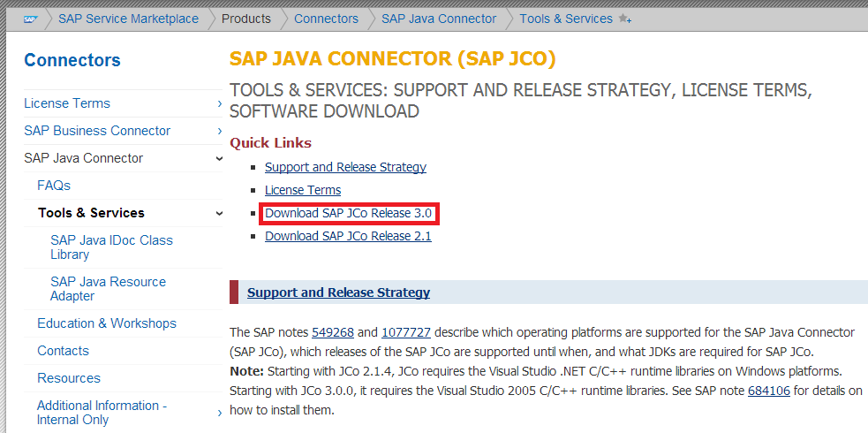Navigate to Connectors in the breadcrumb
The width and height of the screenshot is (868, 433).
click(x=326, y=19)
